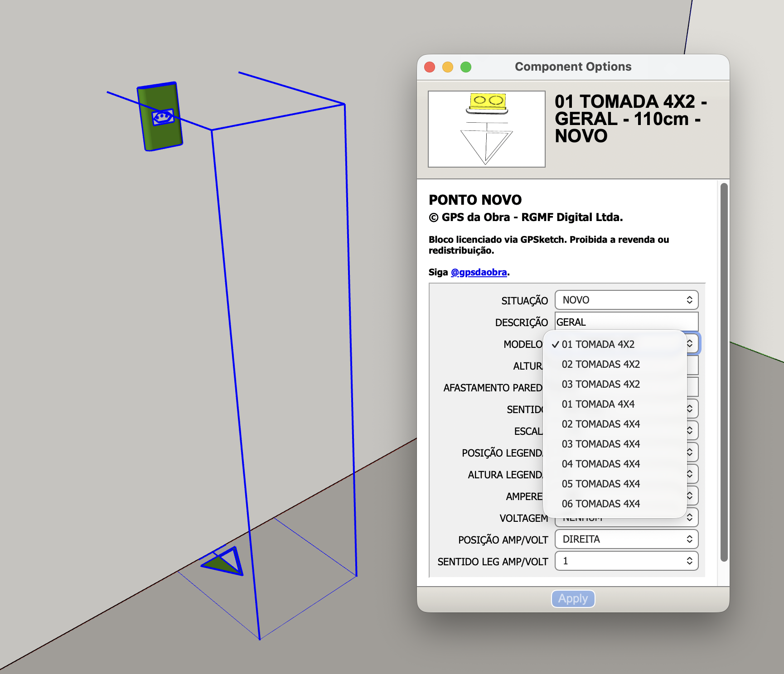Image resolution: width=784 pixels, height=674 pixels.
Task: Select 04 TOMADAS 4X4 entry
Action: (615, 464)
